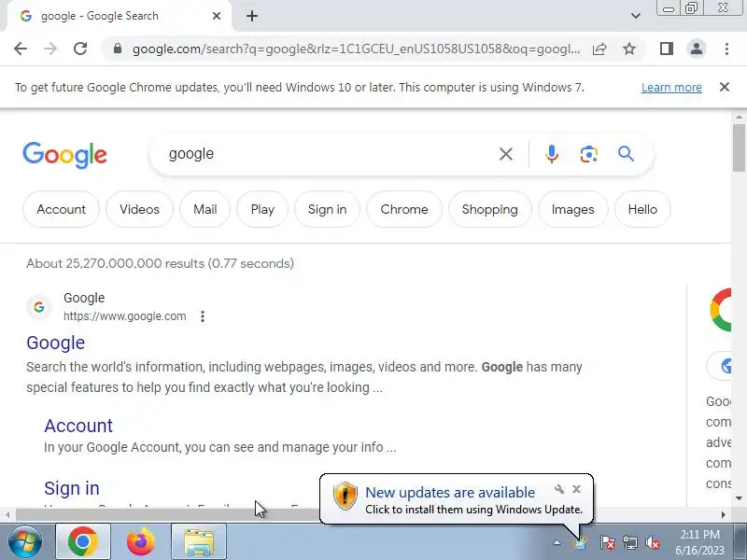Open Learn more link in infobar
Image resolution: width=747 pixels, height=560 pixels.
[x=671, y=88]
